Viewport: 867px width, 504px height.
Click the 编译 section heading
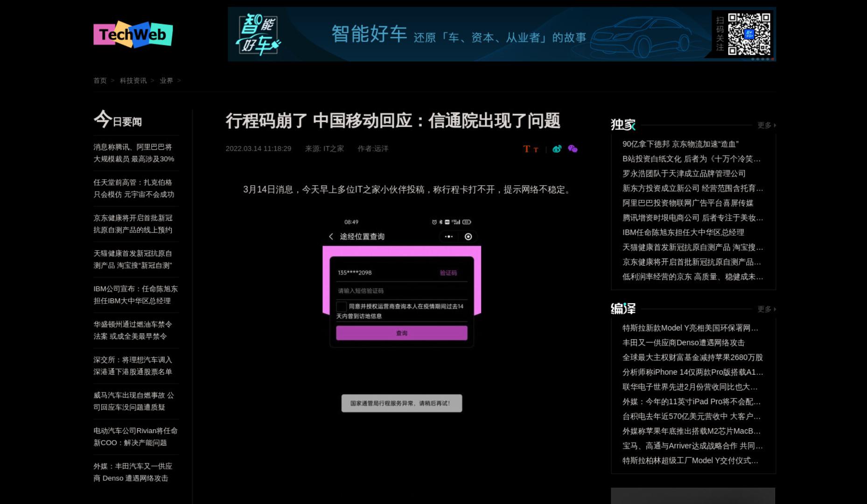pos(623,308)
